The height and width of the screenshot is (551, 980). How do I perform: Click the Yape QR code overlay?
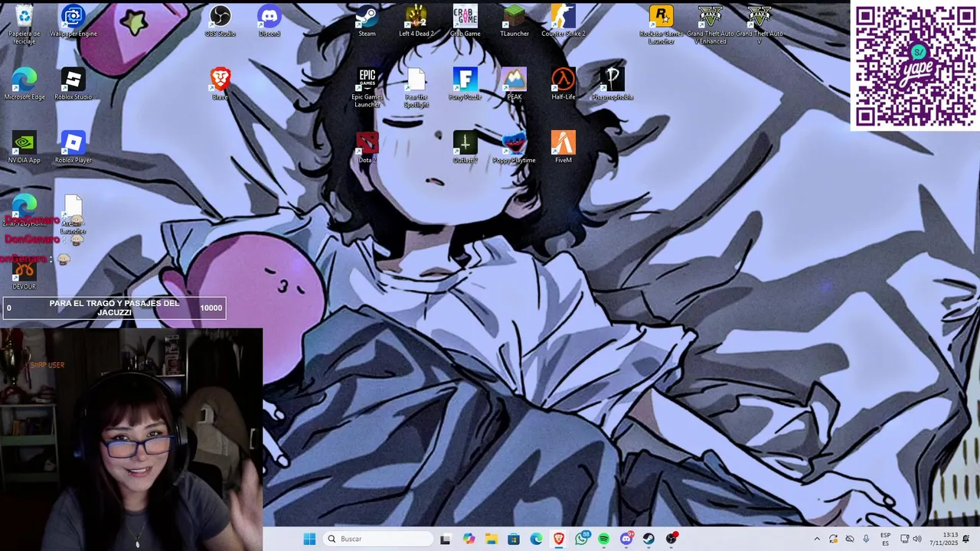pyautogui.click(x=915, y=66)
